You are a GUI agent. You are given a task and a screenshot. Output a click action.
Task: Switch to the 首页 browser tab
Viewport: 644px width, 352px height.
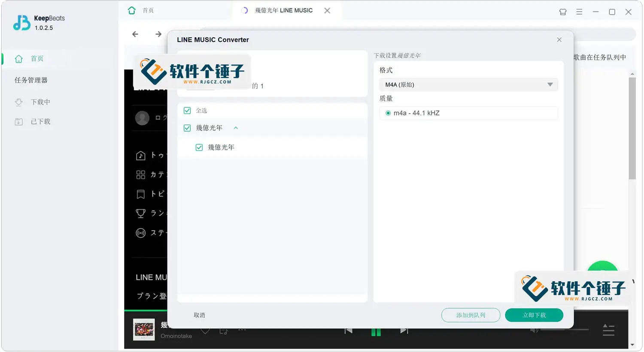click(148, 10)
